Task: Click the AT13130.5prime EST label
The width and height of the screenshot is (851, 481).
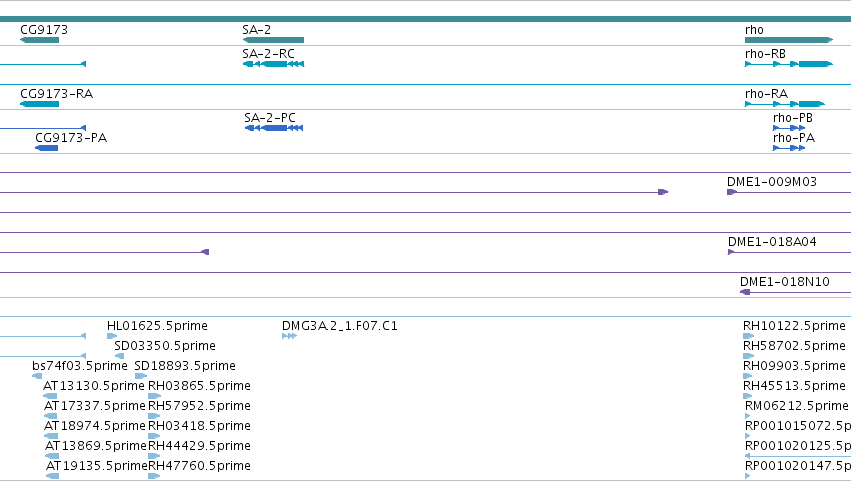Action: click(93, 386)
